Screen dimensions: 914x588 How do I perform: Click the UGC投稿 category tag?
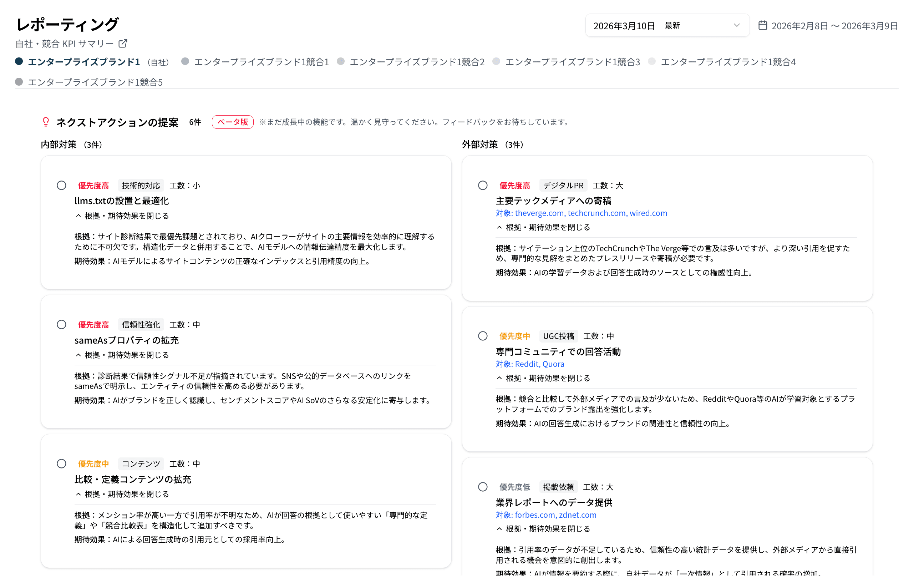click(559, 336)
